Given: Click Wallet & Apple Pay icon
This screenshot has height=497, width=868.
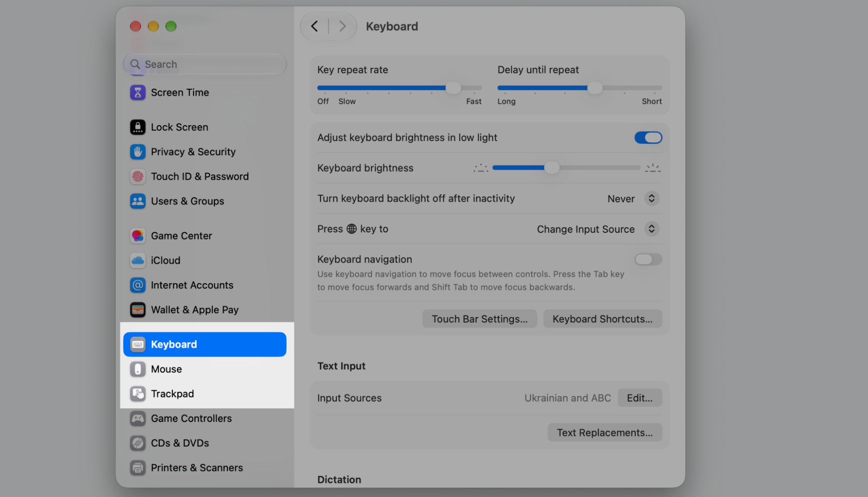Looking at the screenshot, I should click(x=138, y=310).
